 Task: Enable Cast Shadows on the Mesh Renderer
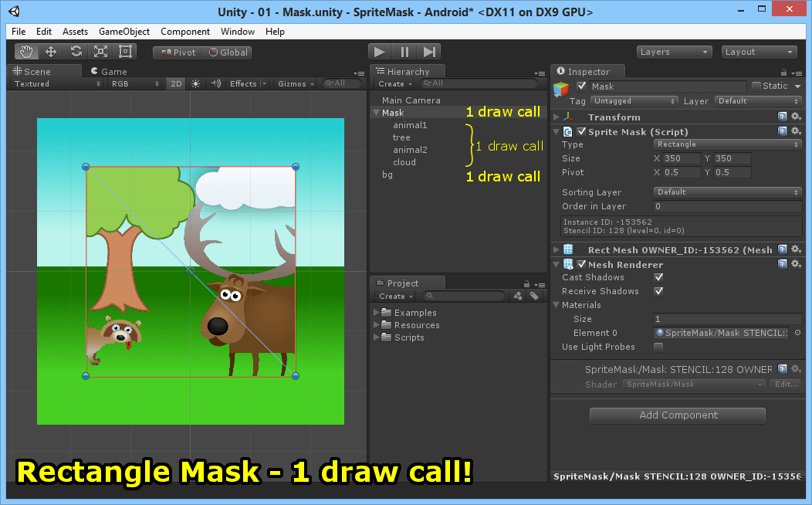[659, 277]
